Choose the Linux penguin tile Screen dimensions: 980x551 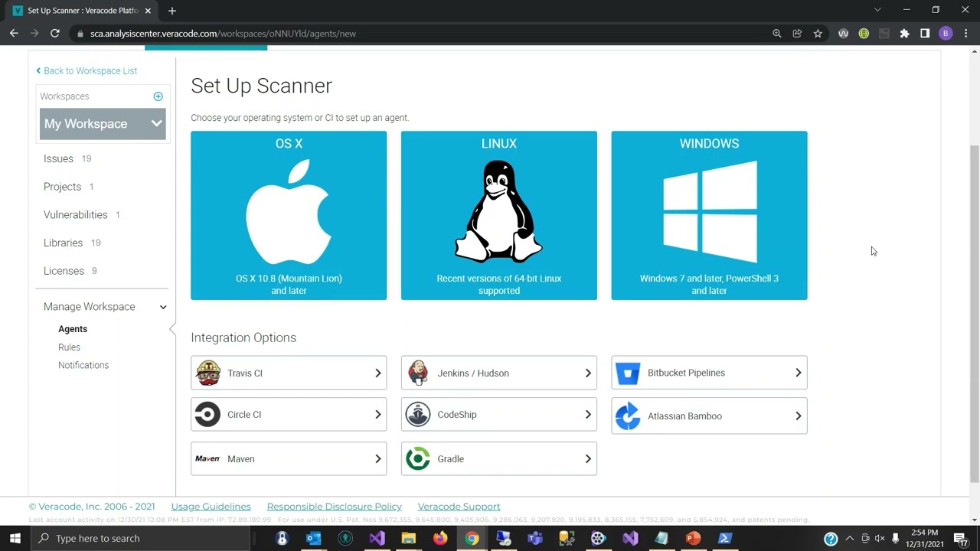tap(499, 215)
